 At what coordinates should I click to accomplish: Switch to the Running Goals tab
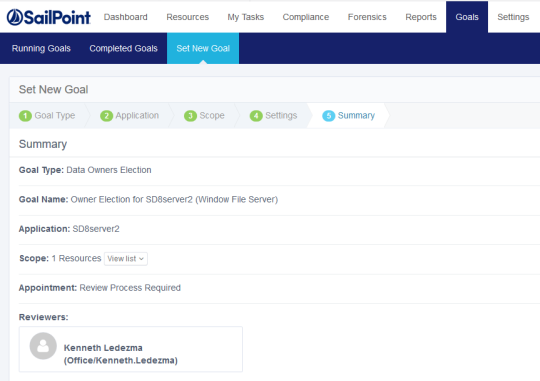[41, 48]
